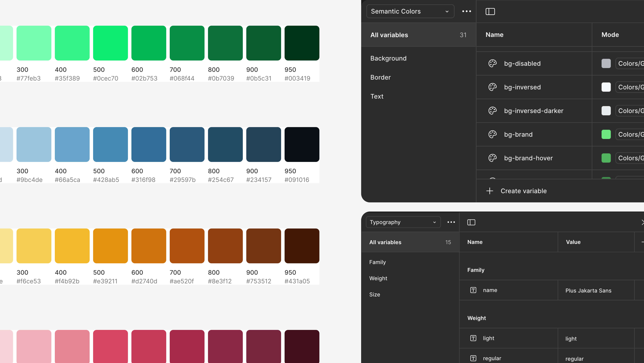Click the text variable icon beside regular
Image resolution: width=644 pixels, height=363 pixels.
point(473,358)
